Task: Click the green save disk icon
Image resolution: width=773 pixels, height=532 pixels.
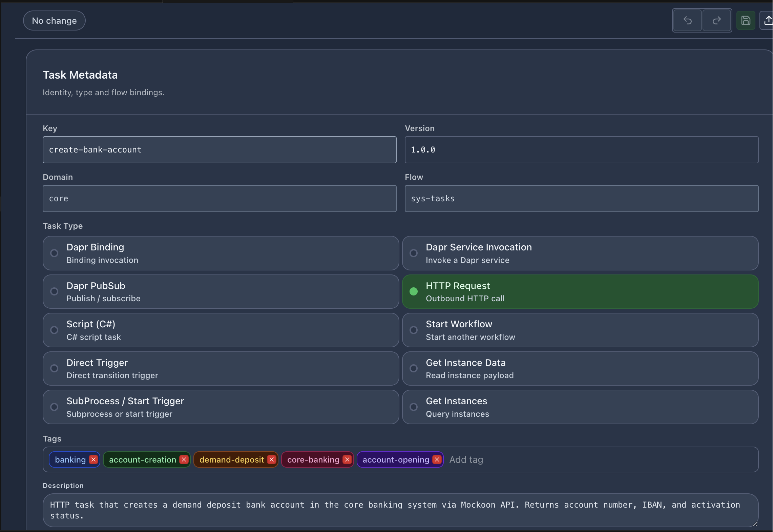Action: [746, 21]
